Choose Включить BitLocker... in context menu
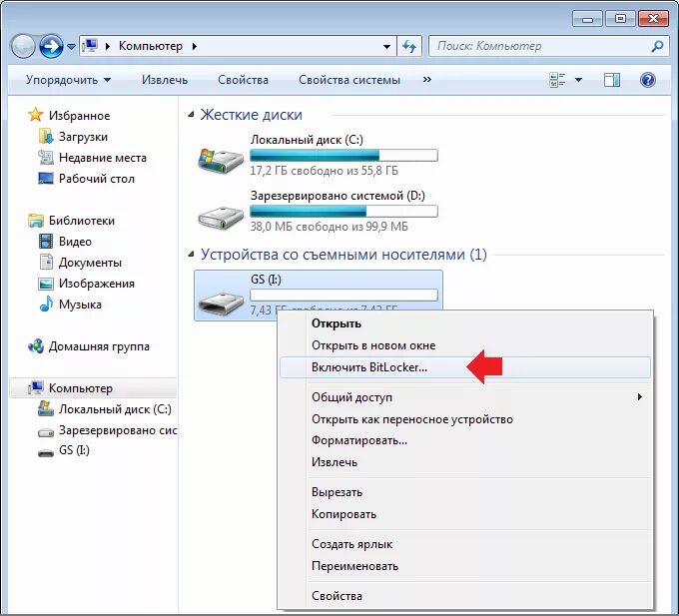The image size is (679, 616). click(x=465, y=367)
